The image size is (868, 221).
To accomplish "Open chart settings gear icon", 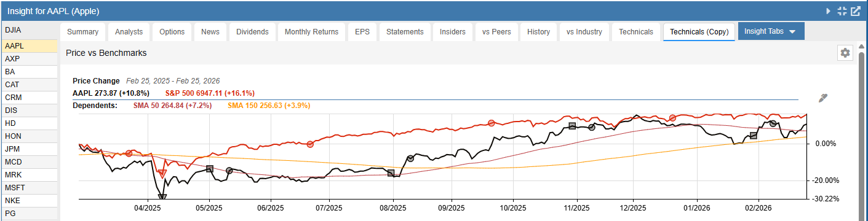I will (x=845, y=53).
